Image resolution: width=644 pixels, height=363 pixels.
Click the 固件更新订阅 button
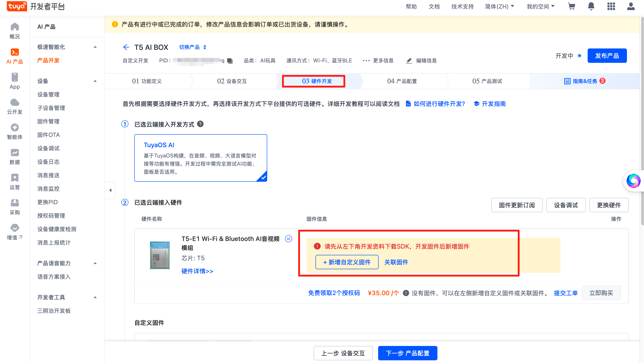(x=517, y=205)
